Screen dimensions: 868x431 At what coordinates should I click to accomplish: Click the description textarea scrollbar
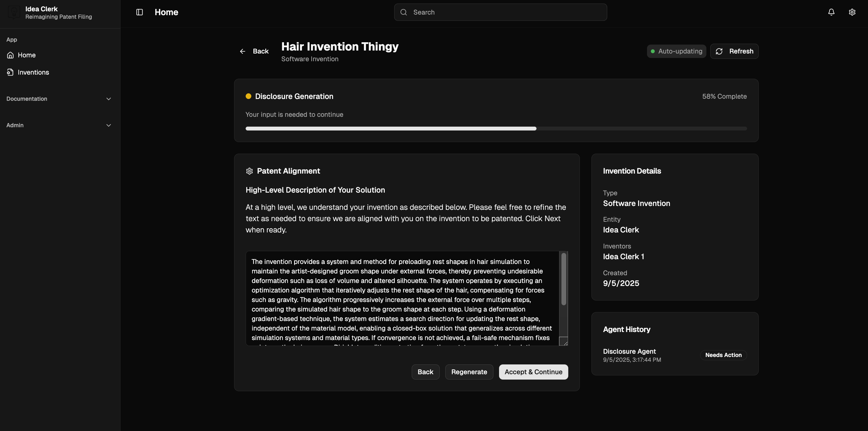[564, 279]
